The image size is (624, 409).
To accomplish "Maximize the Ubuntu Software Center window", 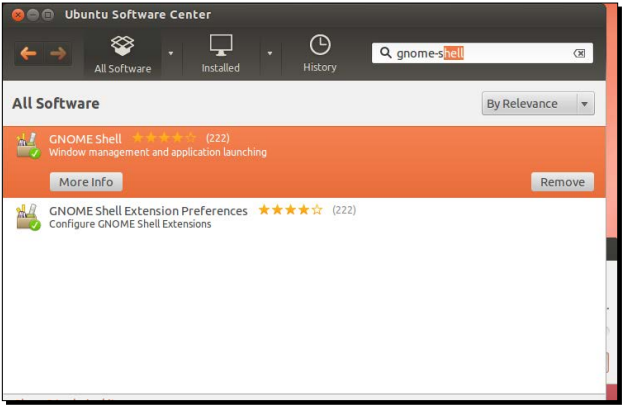I will (49, 15).
